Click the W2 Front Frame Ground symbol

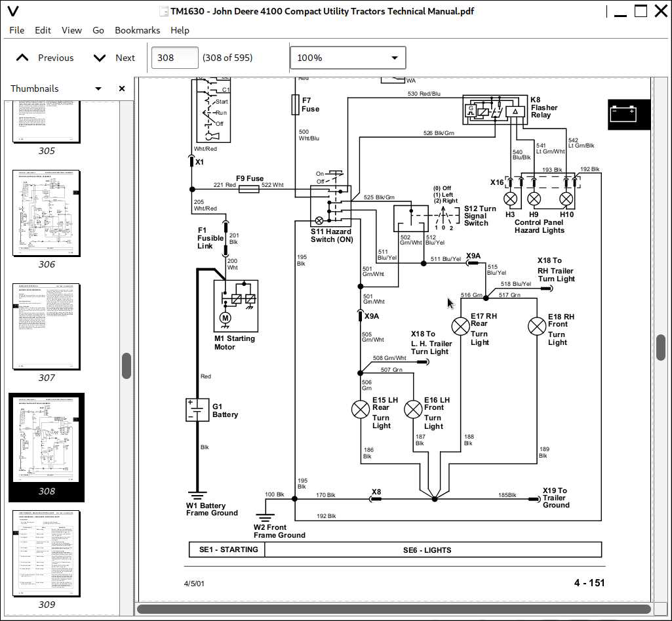click(x=265, y=517)
